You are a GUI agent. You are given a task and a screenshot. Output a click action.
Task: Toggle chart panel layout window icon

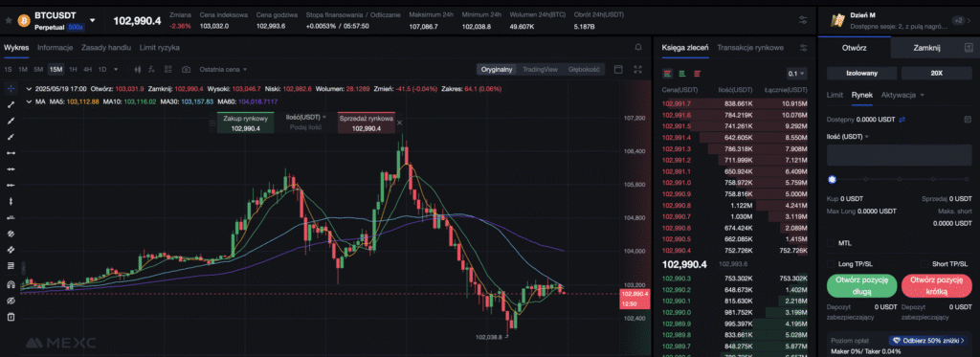click(618, 70)
